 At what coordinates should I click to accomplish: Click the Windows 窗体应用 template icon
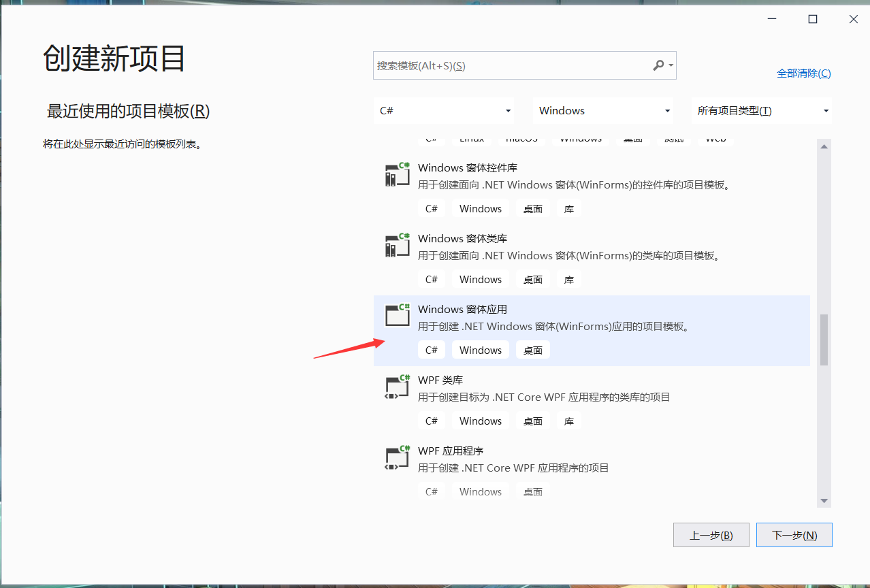pos(397,315)
